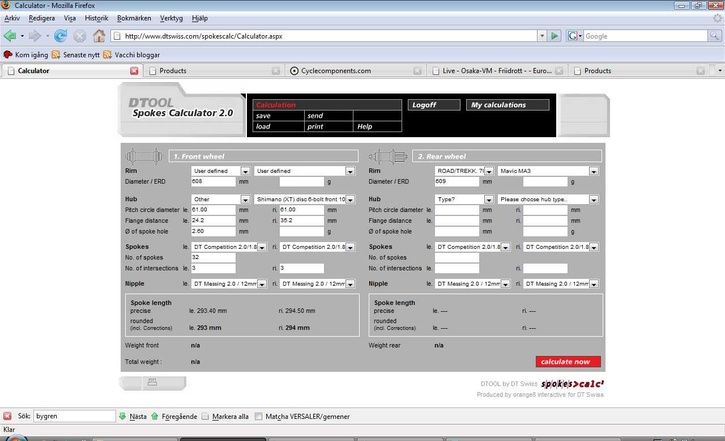Click the browser Forward arrow icon
Image resolution: width=725 pixels, height=441 pixels.
tap(35, 36)
